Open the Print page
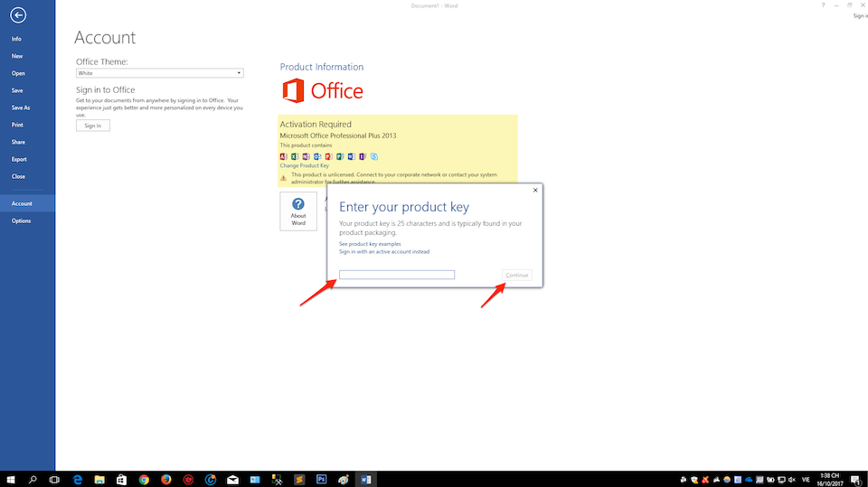868x487 pixels. tap(17, 125)
